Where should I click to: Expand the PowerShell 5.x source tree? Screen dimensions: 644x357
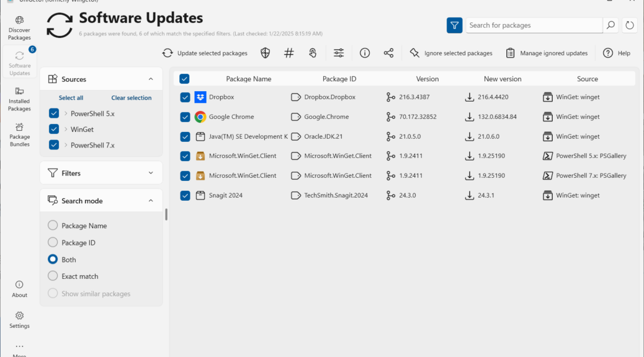click(x=66, y=113)
